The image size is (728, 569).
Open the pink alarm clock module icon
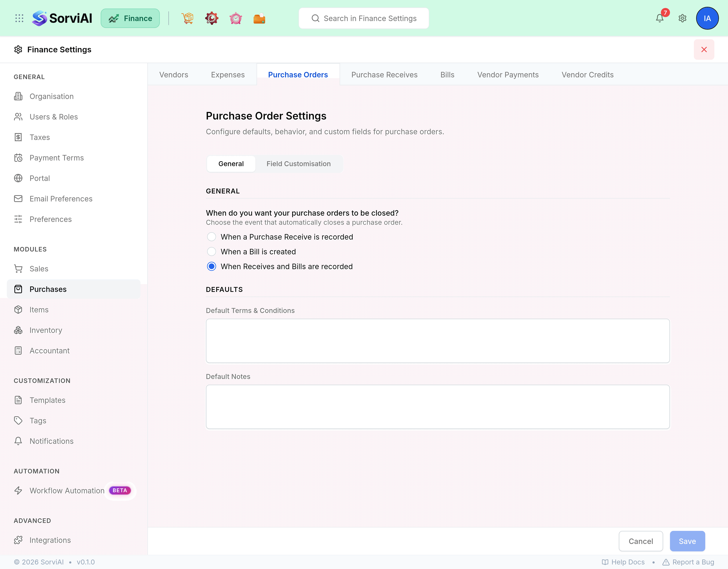point(236,18)
